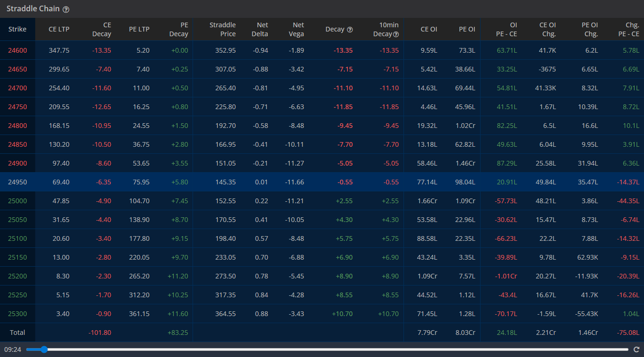Screen dimensions: 644x357
Task: Click help icon next to Straddle Chain title
Action: [66, 9]
